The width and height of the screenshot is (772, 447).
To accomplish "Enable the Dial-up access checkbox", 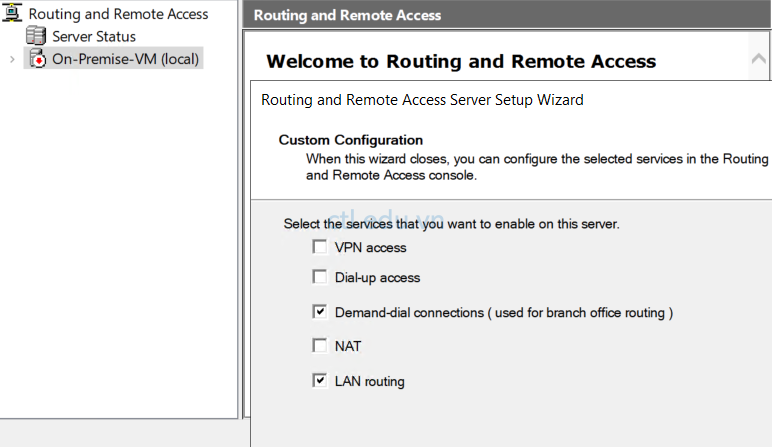I will coord(320,277).
